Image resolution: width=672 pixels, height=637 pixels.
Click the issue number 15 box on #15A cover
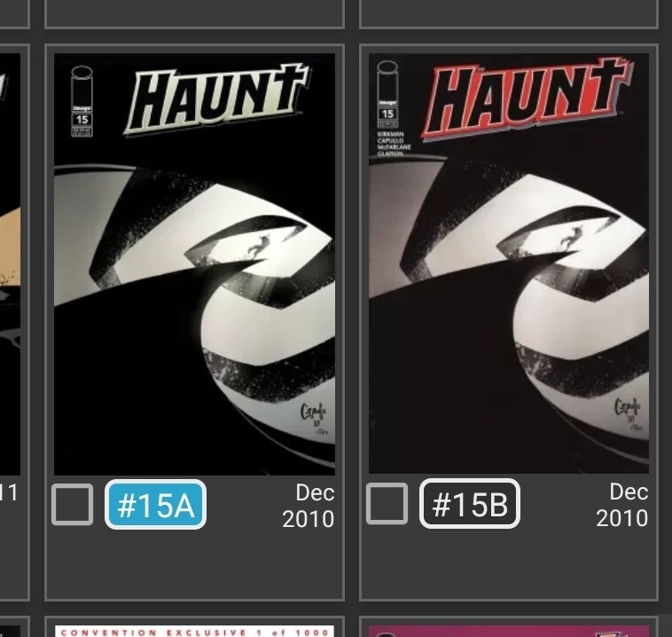[82, 120]
